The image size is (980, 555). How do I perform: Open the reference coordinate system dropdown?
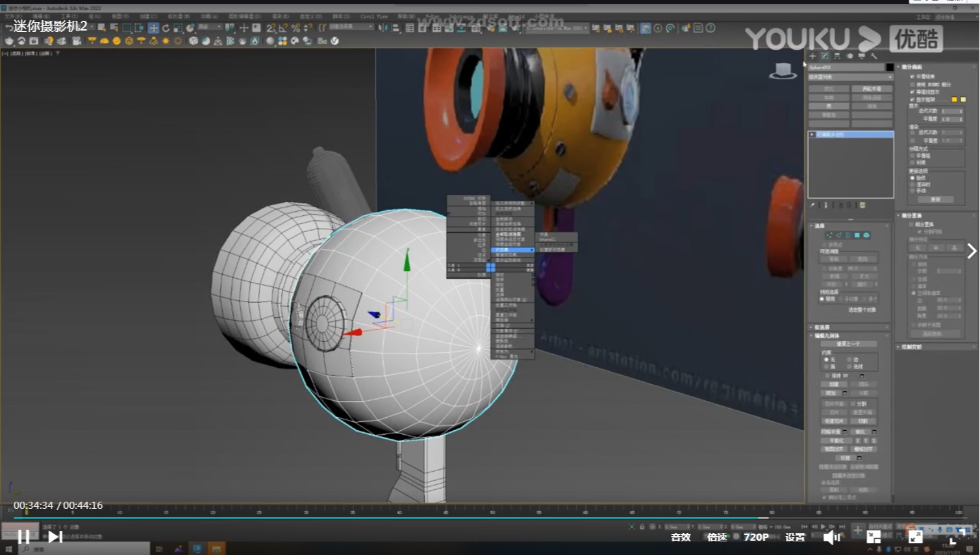pyautogui.click(x=210, y=27)
